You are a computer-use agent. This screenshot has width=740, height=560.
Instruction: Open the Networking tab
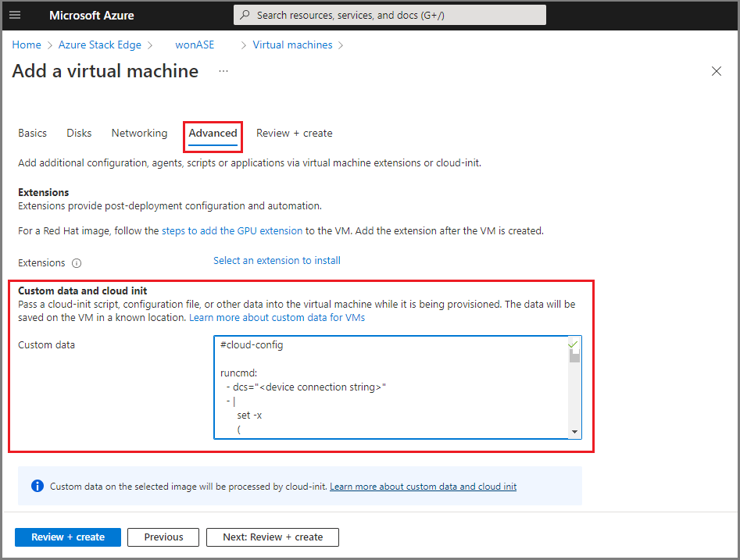tap(139, 133)
